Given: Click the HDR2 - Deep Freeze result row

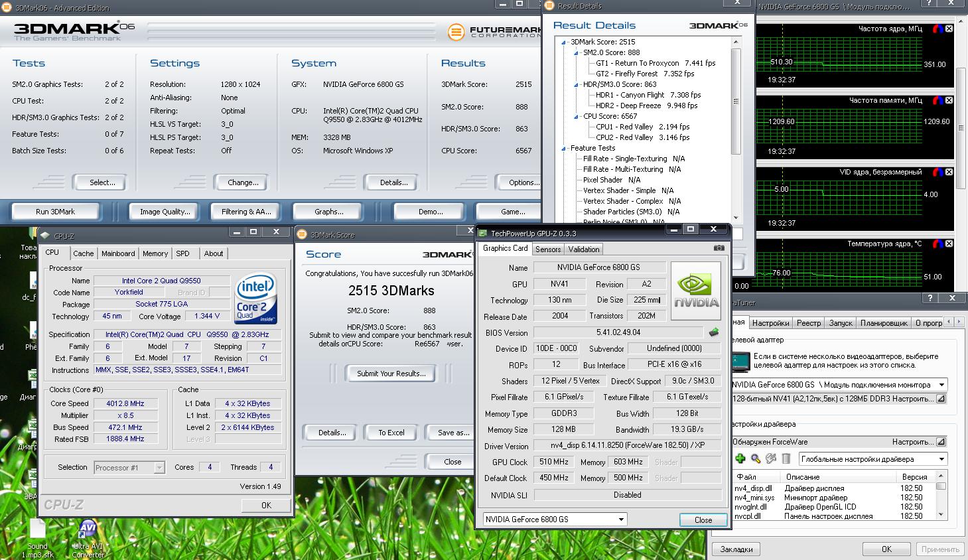Looking at the screenshot, I should coord(646,105).
